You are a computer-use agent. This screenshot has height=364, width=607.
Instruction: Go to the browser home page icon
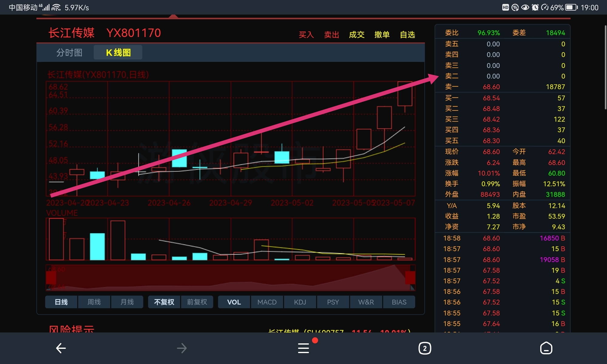click(546, 348)
